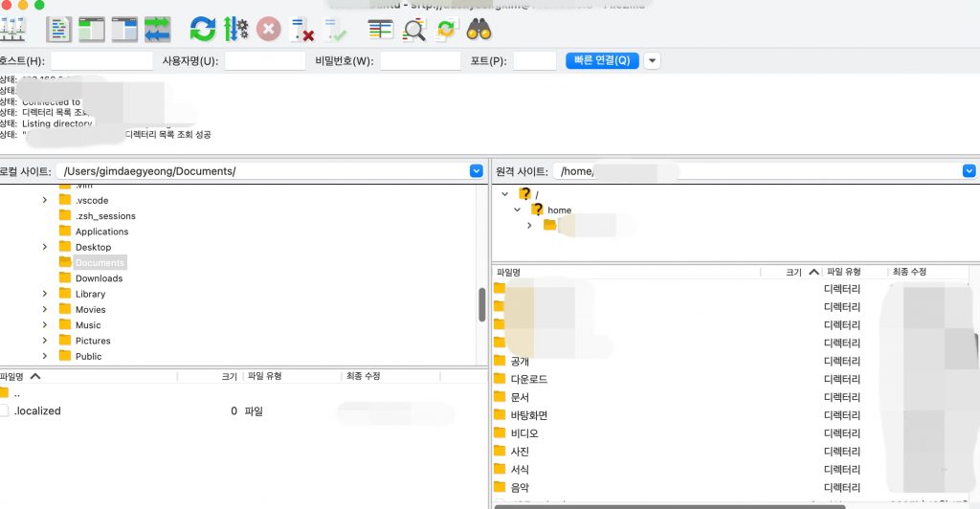980x509 pixels.
Task: Click the 호스트(H) input field
Action: tap(101, 61)
